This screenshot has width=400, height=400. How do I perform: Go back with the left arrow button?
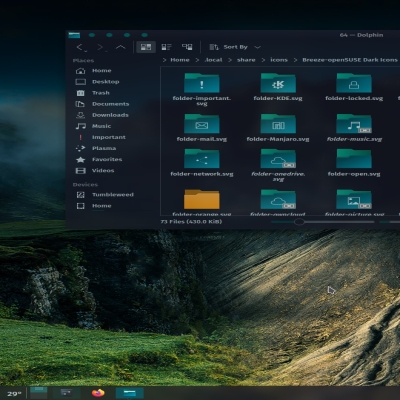(81, 47)
